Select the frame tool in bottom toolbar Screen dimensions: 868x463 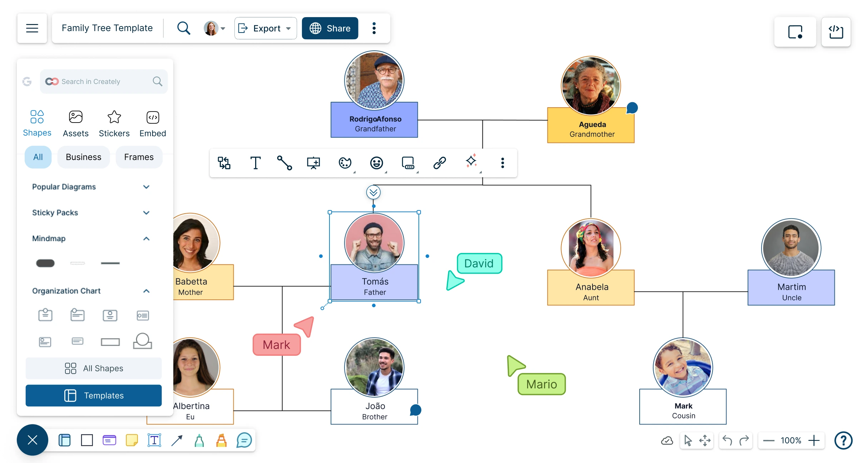64,440
